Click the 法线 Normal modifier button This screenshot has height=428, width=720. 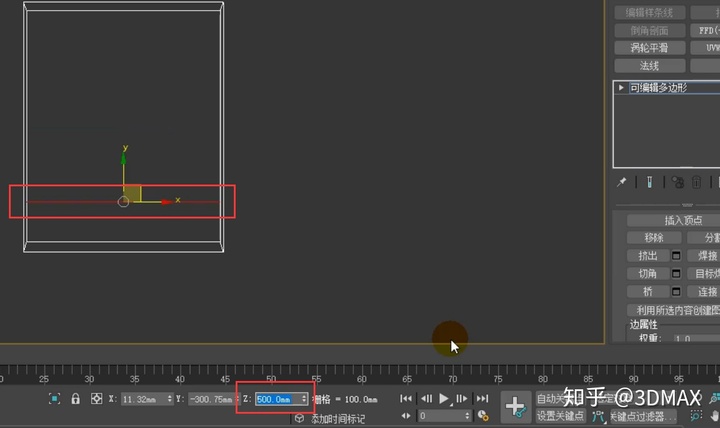coord(649,66)
